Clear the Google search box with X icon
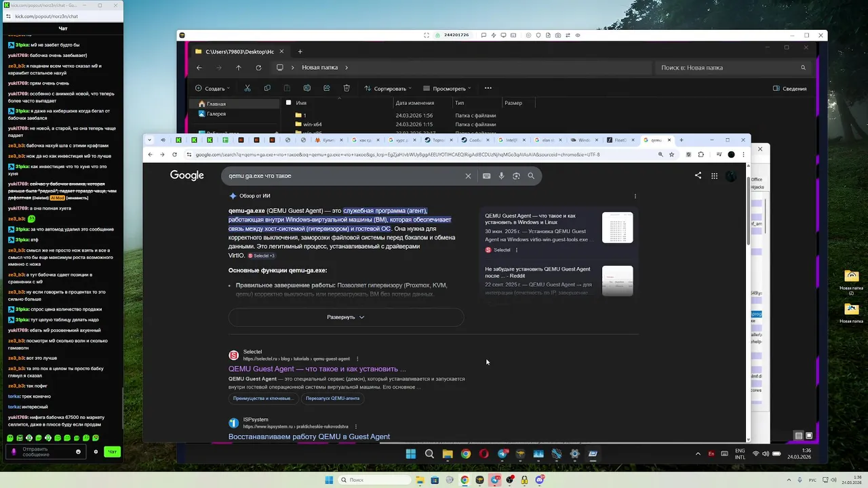 coord(468,176)
